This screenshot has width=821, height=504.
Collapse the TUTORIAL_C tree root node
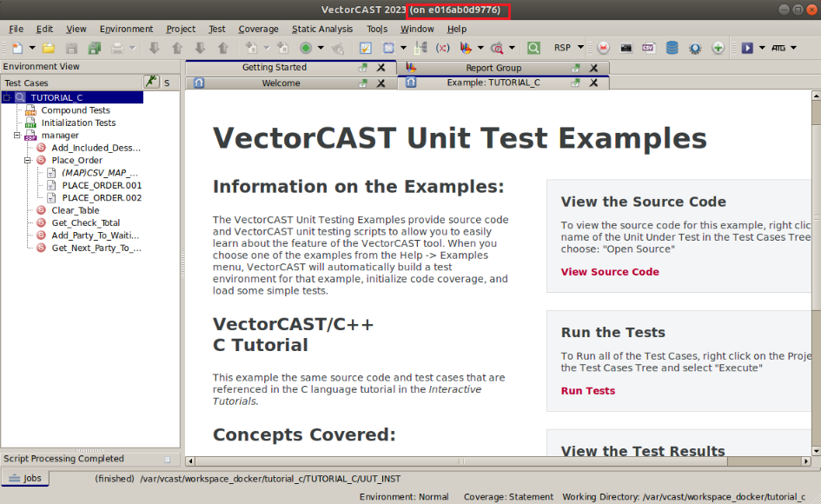(7, 97)
